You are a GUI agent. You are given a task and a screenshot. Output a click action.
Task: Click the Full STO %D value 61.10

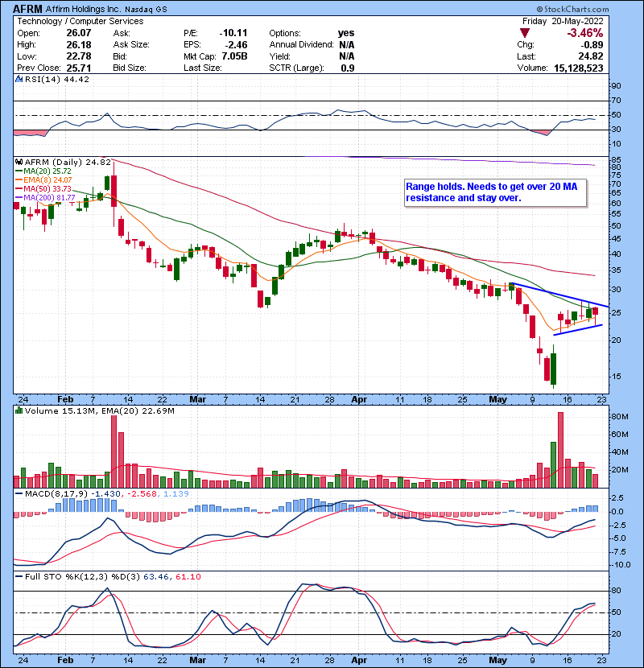pyautogui.click(x=188, y=577)
